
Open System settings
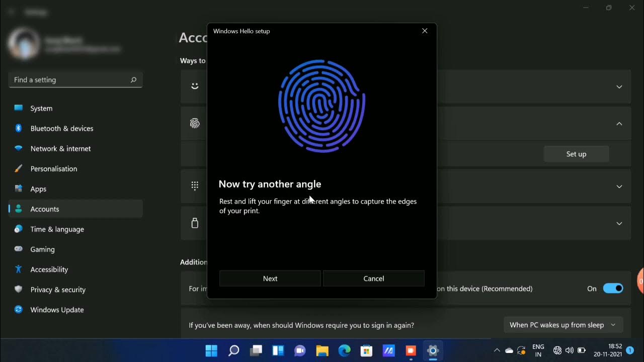point(75,108)
